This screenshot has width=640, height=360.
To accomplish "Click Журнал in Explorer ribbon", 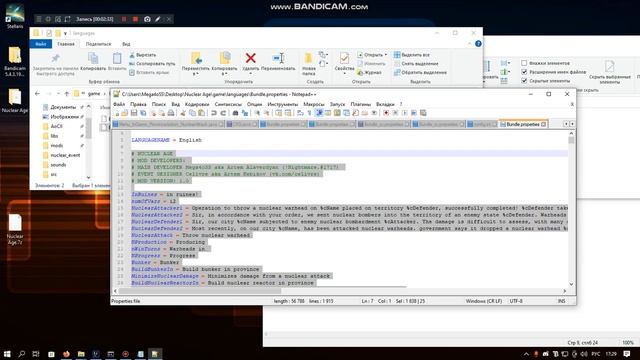I will pyautogui.click(x=369, y=72).
